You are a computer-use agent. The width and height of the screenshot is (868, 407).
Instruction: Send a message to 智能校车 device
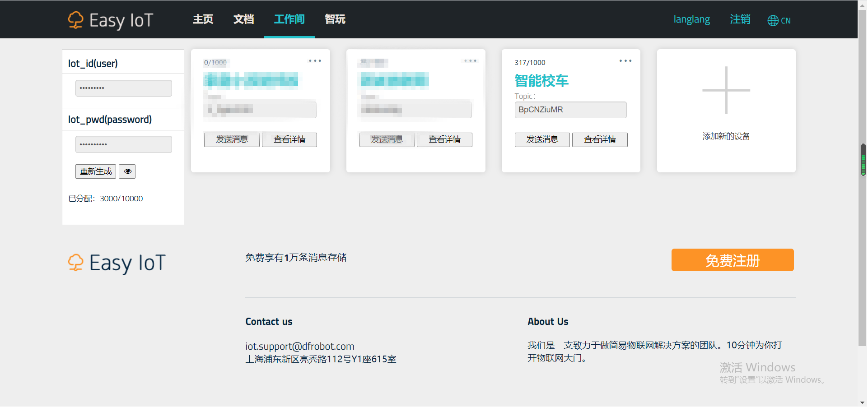(x=542, y=139)
